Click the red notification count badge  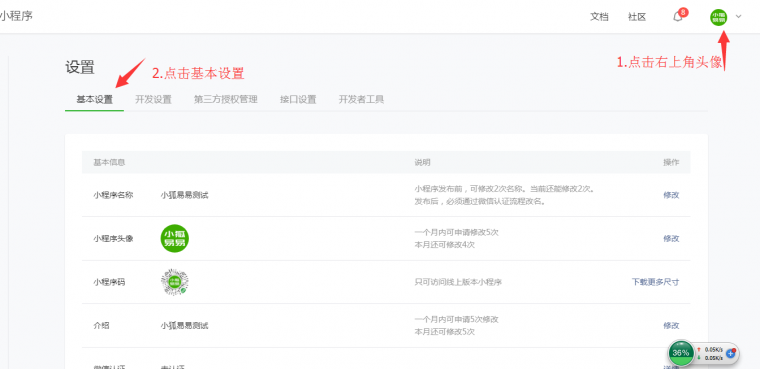(x=683, y=12)
